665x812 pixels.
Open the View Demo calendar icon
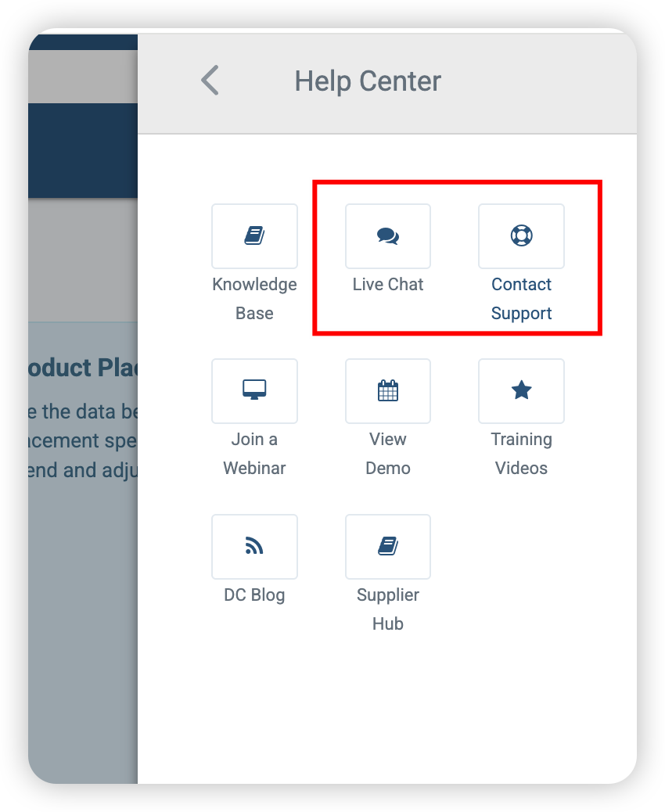pyautogui.click(x=387, y=390)
